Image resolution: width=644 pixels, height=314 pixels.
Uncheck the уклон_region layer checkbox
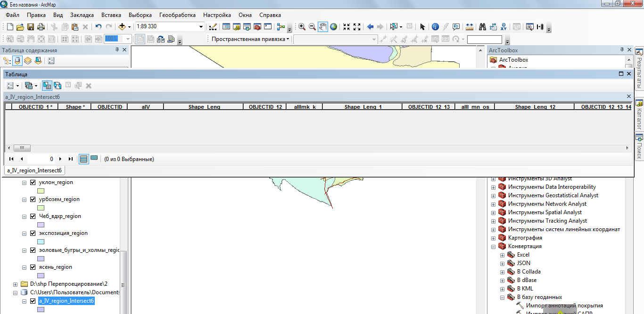point(33,182)
